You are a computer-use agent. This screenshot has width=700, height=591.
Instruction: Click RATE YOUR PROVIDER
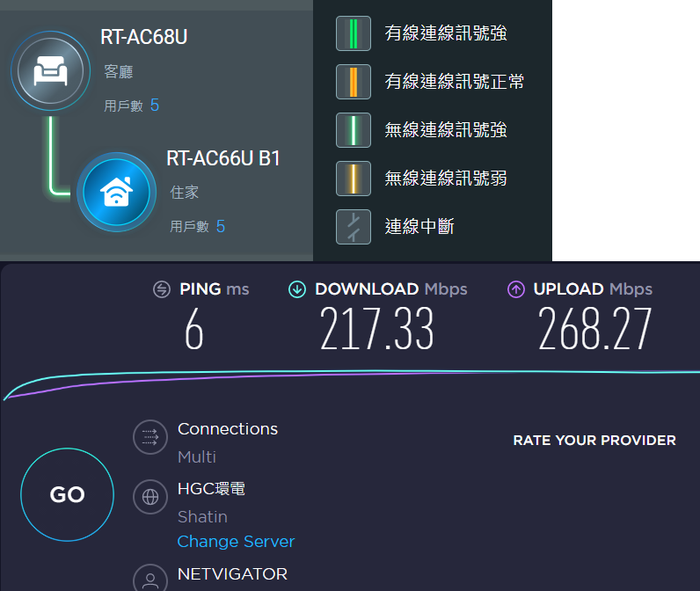point(594,441)
